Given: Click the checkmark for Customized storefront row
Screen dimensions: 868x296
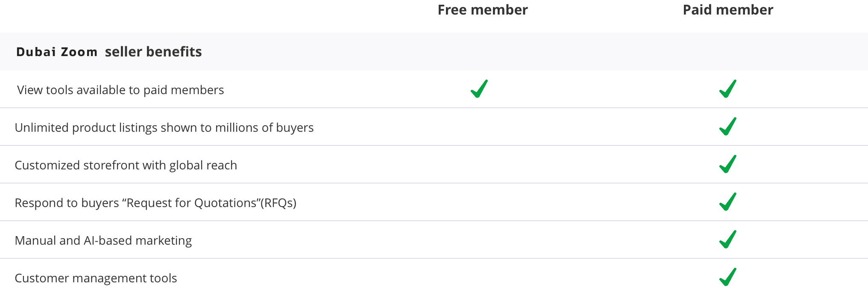Looking at the screenshot, I should [728, 164].
